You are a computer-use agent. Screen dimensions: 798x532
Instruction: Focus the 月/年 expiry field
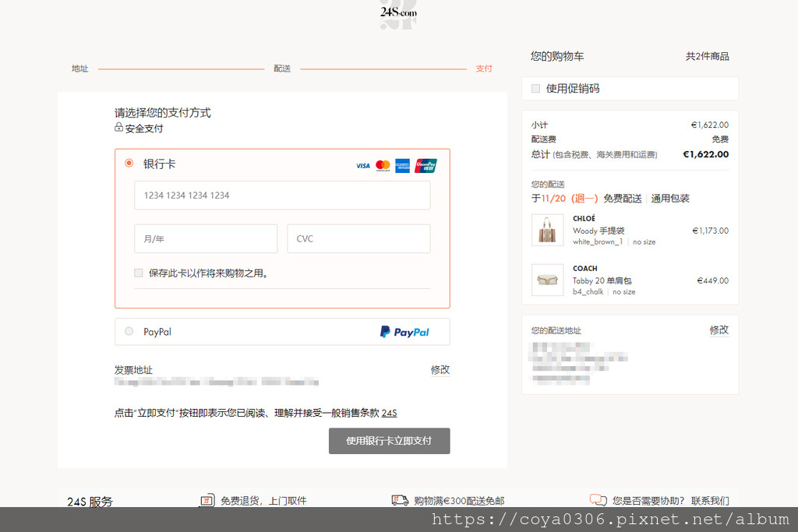point(206,238)
